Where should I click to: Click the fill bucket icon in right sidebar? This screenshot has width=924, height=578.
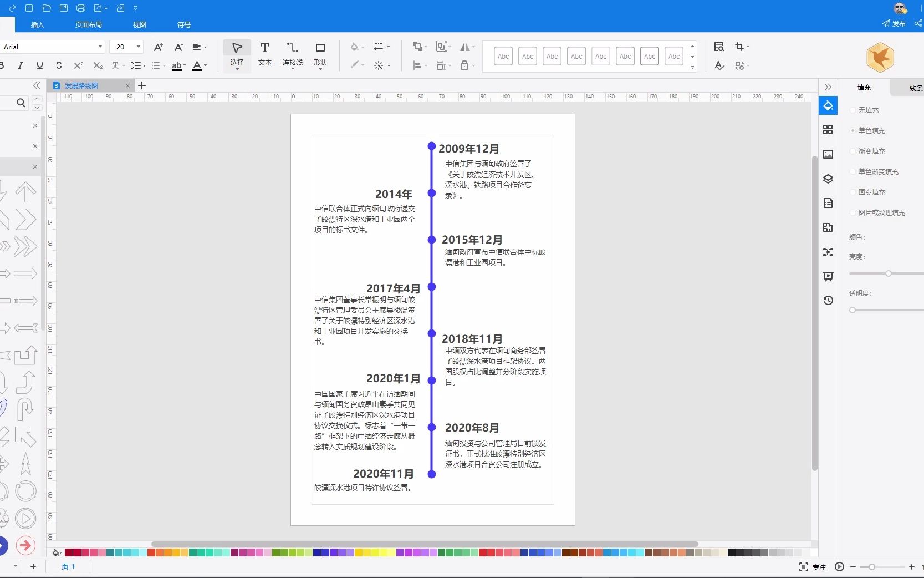[x=828, y=105]
